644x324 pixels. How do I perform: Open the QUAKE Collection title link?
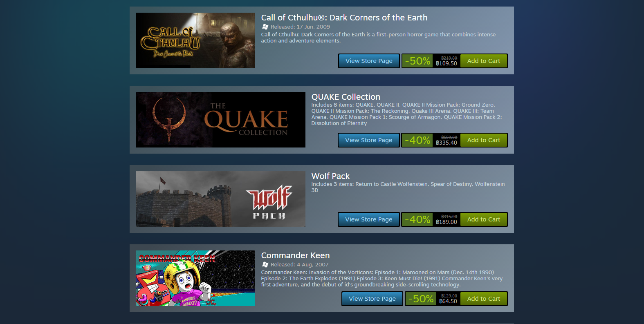346,97
